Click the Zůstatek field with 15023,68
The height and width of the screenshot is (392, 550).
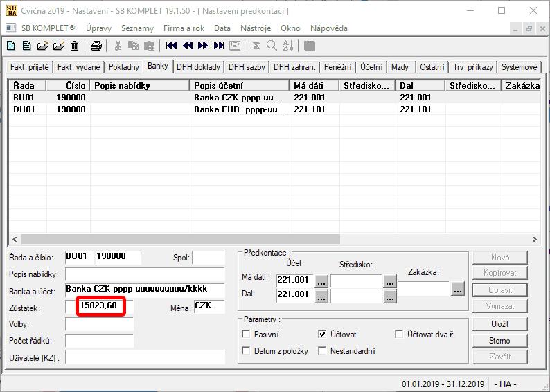tap(99, 306)
